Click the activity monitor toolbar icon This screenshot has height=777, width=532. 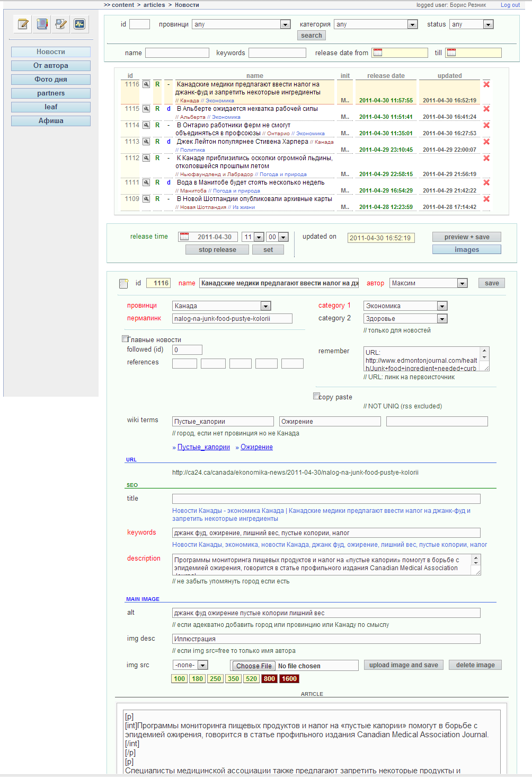click(x=79, y=24)
